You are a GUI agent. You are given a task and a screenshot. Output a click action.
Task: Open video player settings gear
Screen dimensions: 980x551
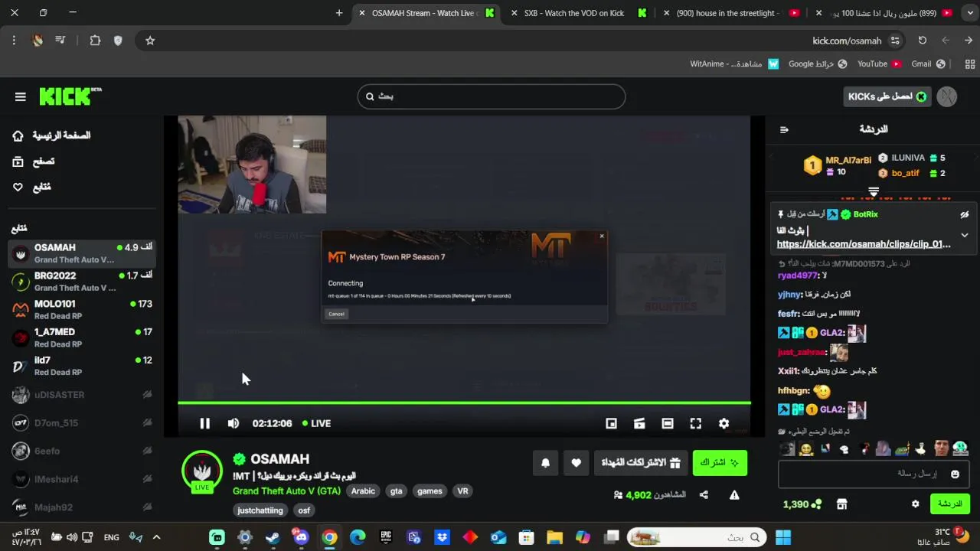click(x=724, y=423)
